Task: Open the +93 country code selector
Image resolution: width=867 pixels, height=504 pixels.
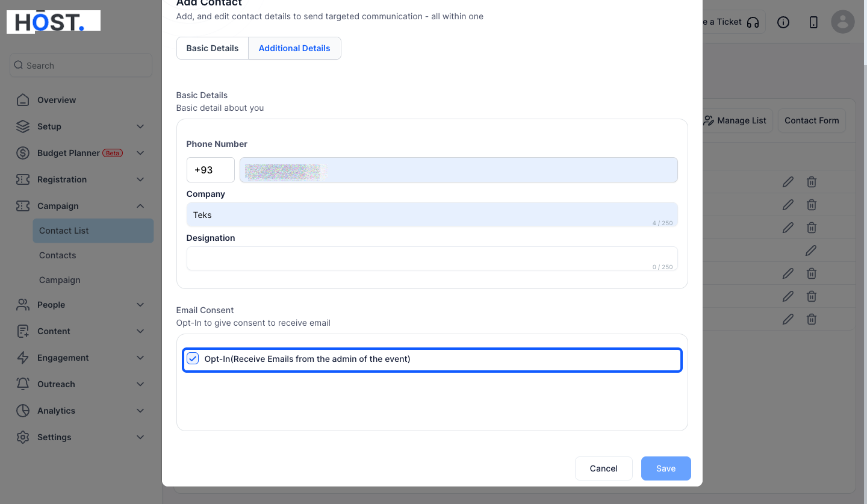Action: click(211, 170)
